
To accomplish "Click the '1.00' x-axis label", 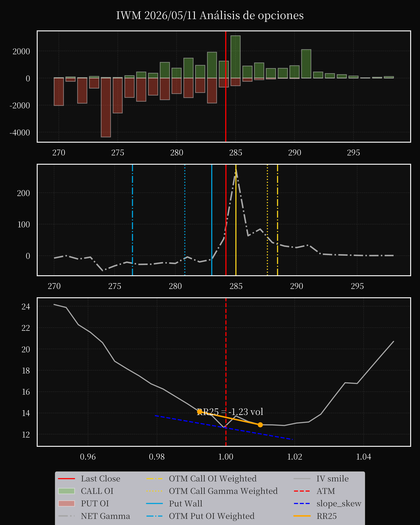I will point(226,457).
